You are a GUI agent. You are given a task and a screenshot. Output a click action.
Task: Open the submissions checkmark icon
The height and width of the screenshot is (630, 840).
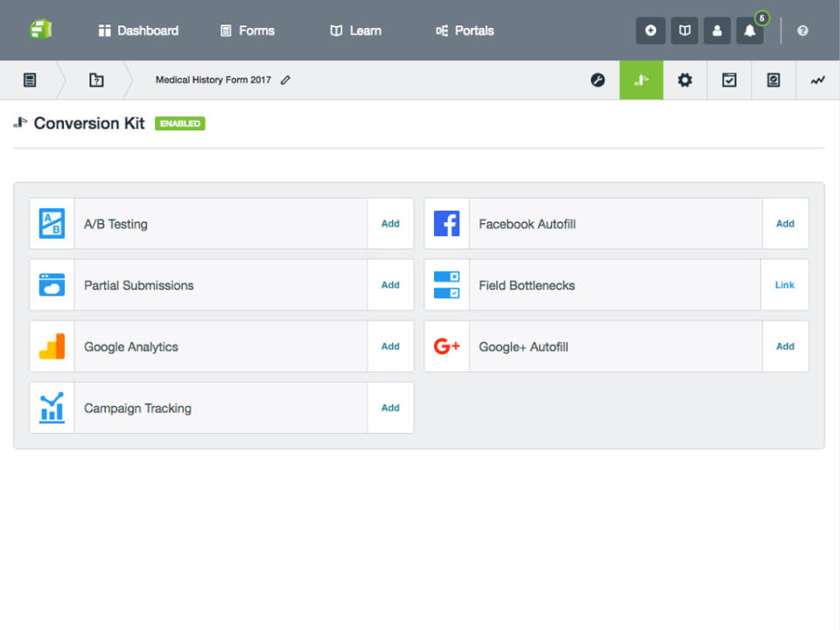click(x=729, y=80)
